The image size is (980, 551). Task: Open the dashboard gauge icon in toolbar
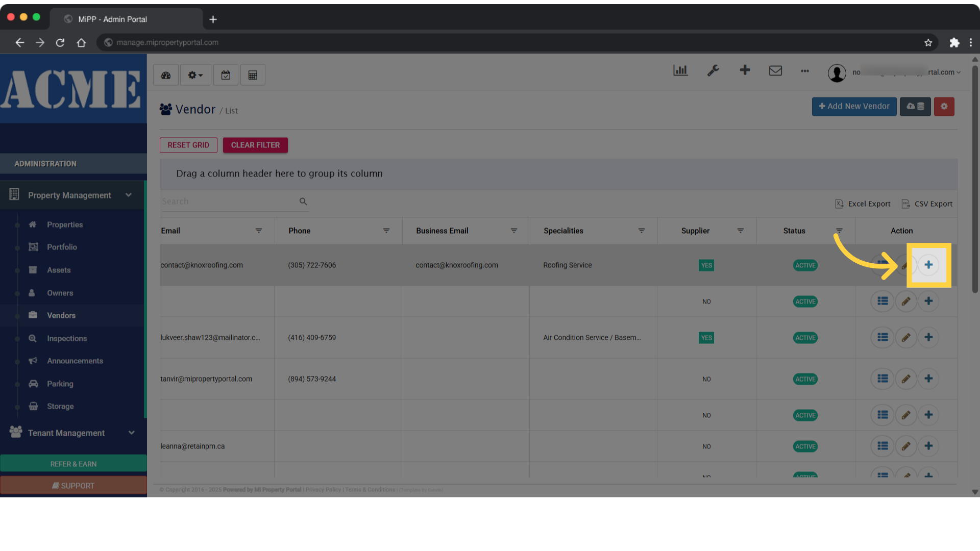tap(166, 75)
